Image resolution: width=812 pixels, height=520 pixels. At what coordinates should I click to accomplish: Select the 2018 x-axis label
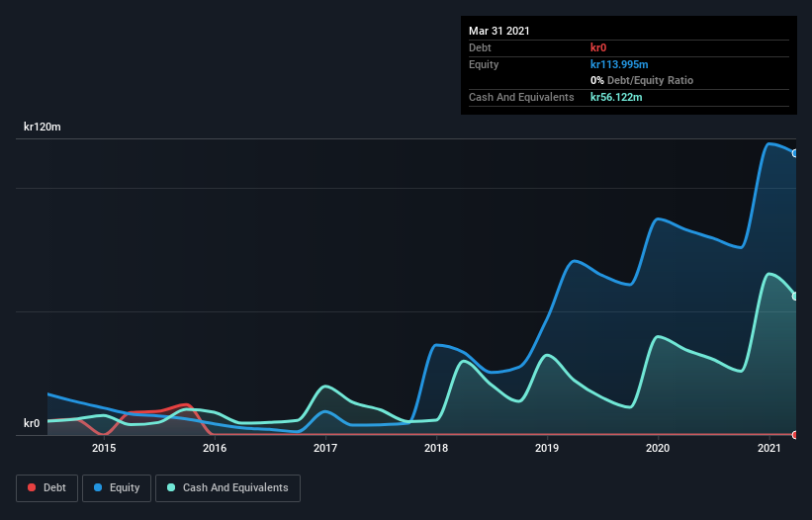[436, 448]
